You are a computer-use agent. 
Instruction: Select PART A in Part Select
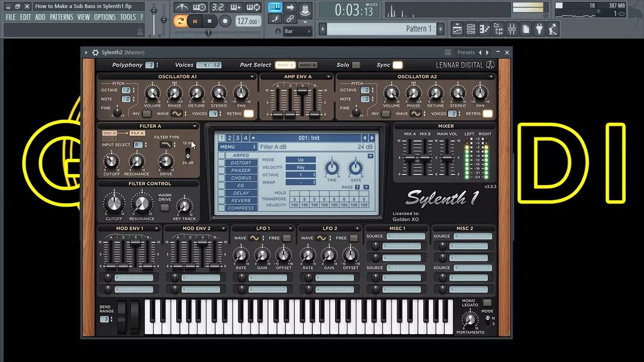(x=285, y=65)
